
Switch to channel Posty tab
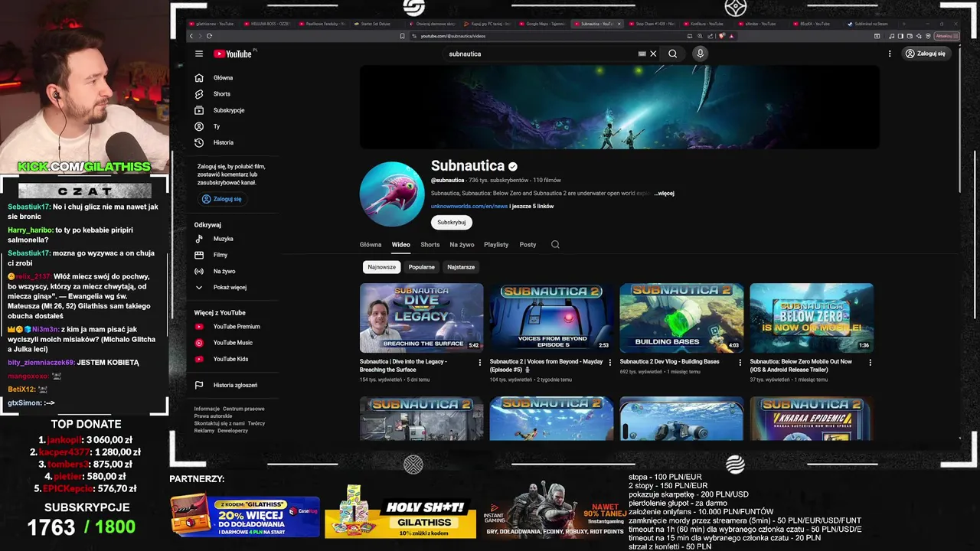click(x=528, y=245)
